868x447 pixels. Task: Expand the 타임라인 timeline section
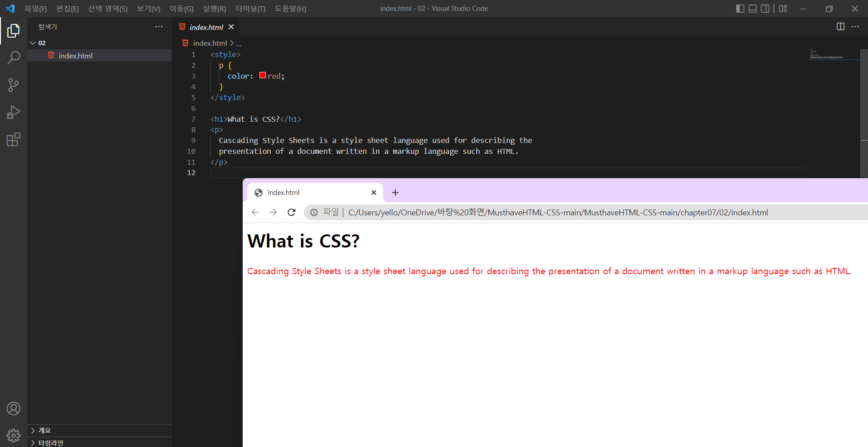pyautogui.click(x=99, y=442)
